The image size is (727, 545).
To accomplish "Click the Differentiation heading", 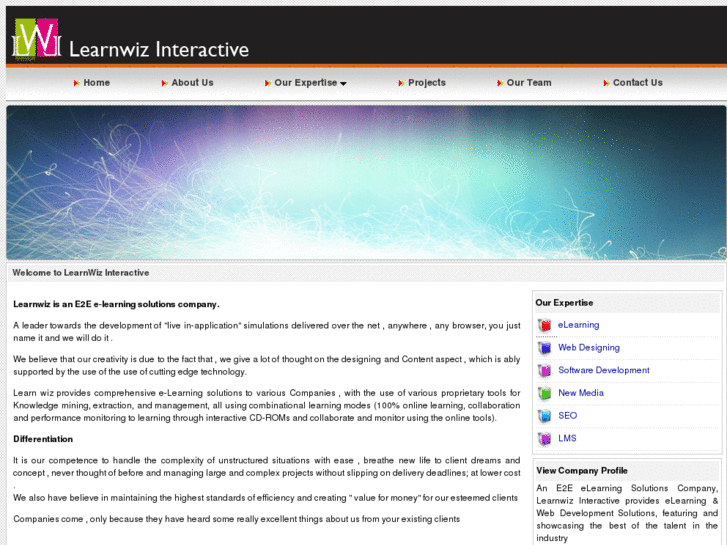I will tap(43, 439).
